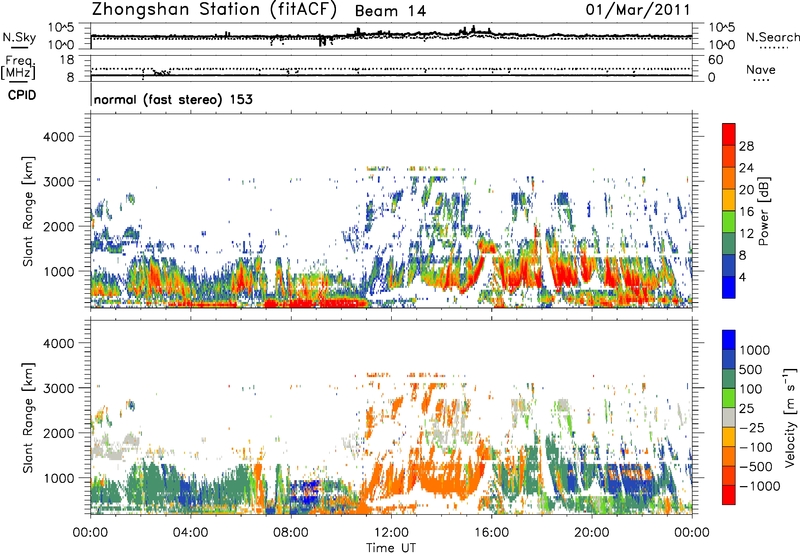
Task: Click the 'Power [dB]' colorbar label
Action: click(763, 211)
